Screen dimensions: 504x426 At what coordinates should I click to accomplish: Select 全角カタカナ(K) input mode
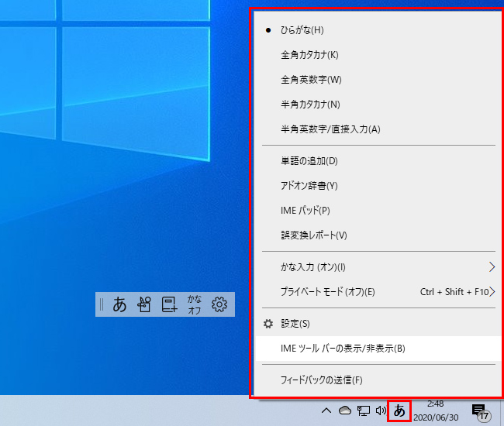pyautogui.click(x=309, y=55)
